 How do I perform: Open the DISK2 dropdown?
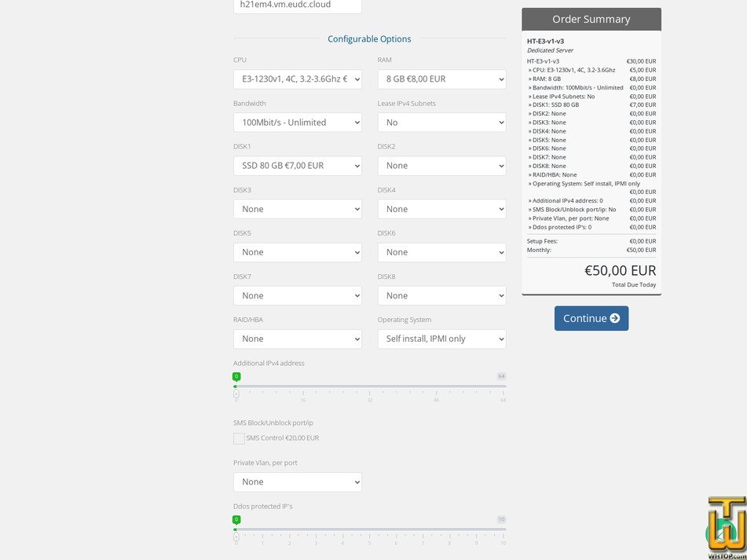coord(441,165)
